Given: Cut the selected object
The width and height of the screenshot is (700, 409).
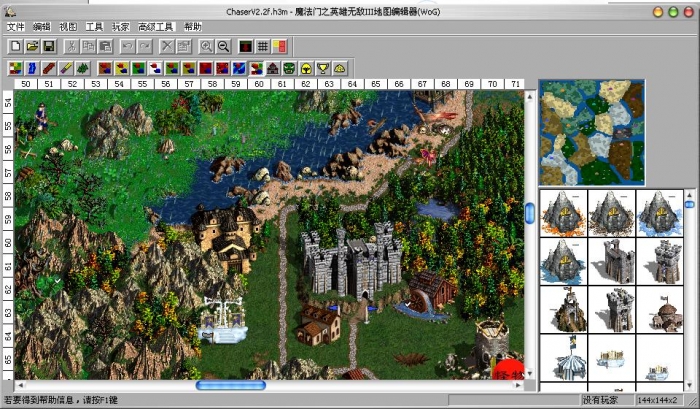Looking at the screenshot, I should pyautogui.click(x=71, y=46).
